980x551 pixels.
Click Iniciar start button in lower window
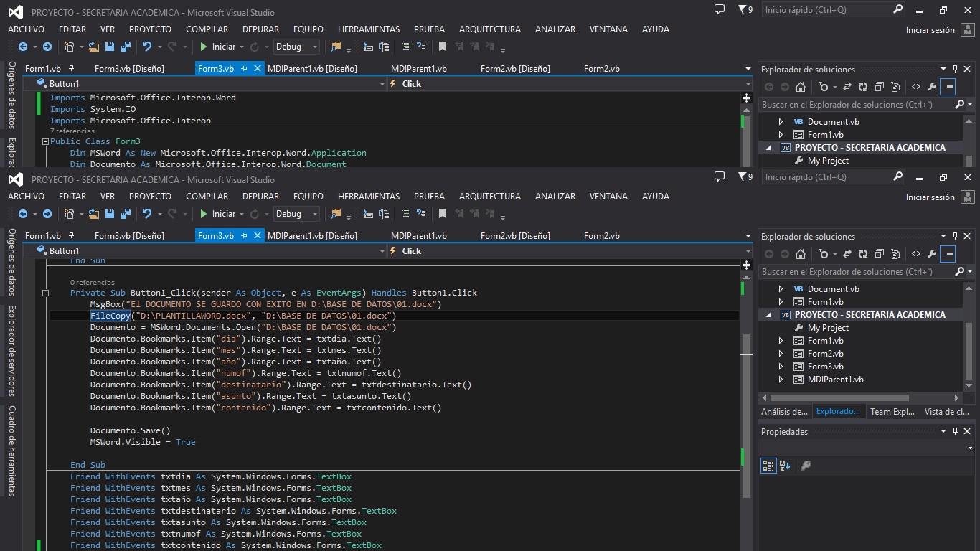[x=217, y=214]
